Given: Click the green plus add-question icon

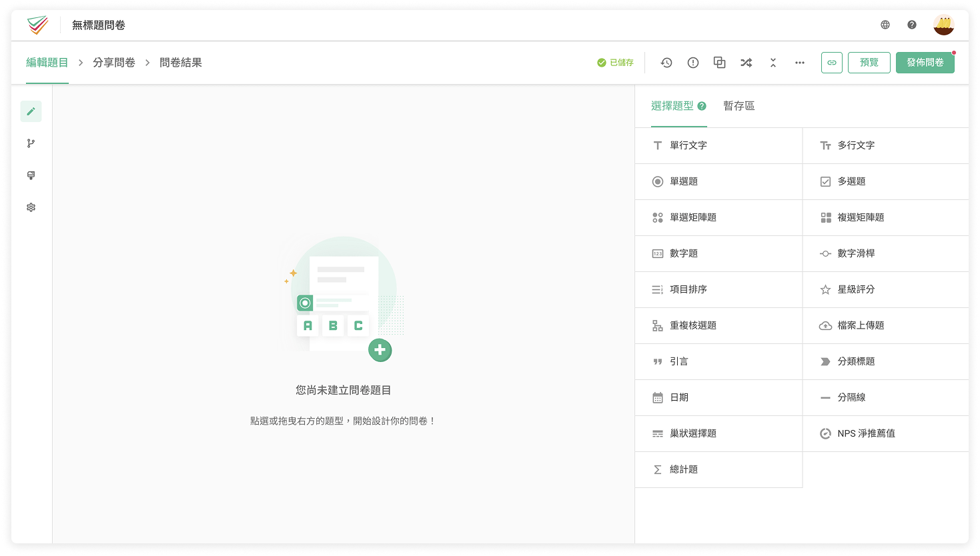Looking at the screenshot, I should coord(380,350).
